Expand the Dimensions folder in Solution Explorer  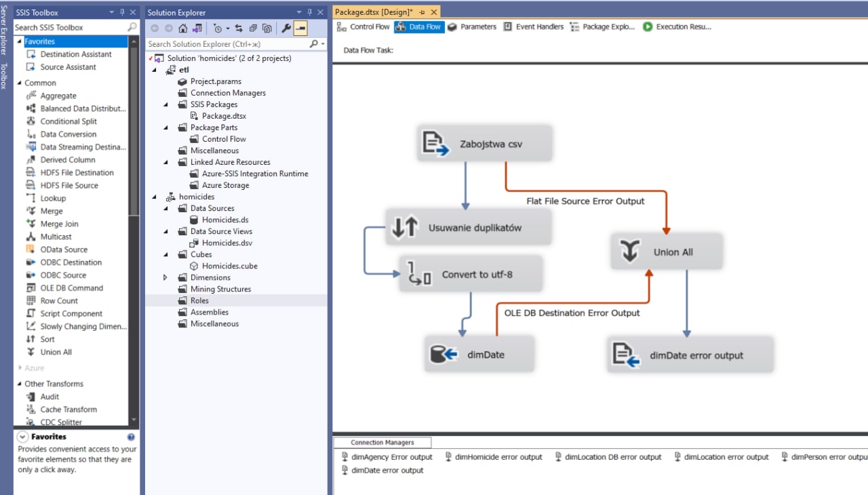pyautogui.click(x=165, y=277)
